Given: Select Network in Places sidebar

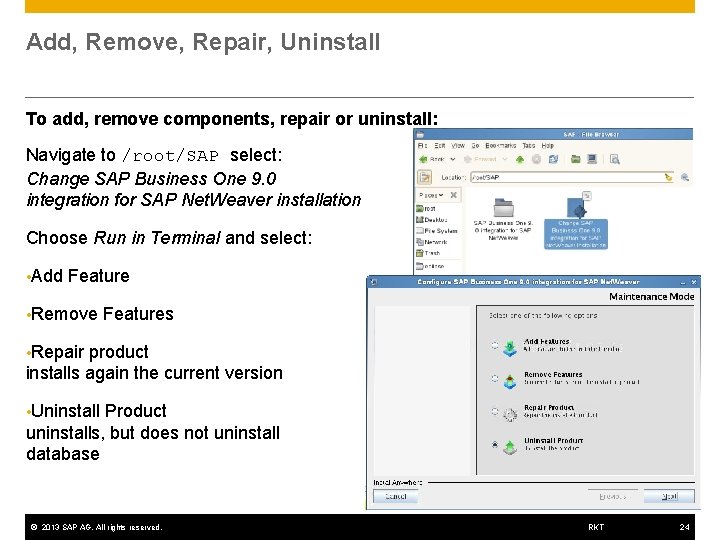Looking at the screenshot, I should [x=432, y=242].
